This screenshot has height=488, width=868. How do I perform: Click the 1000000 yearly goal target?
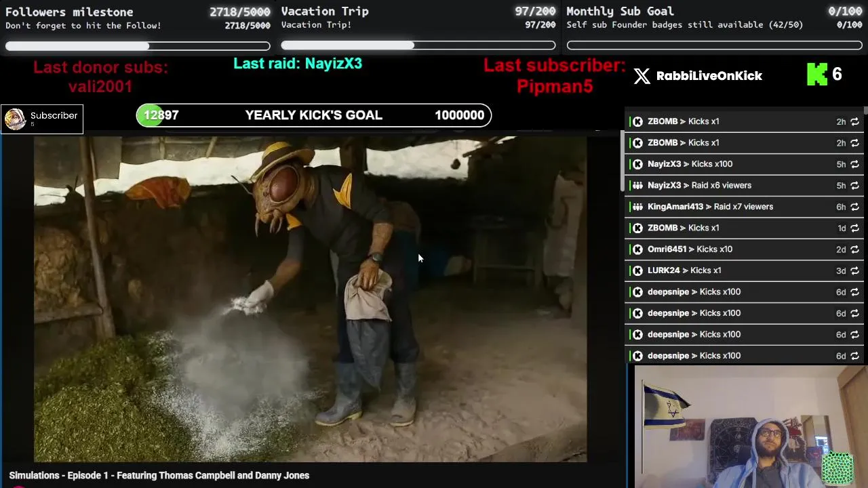point(460,115)
